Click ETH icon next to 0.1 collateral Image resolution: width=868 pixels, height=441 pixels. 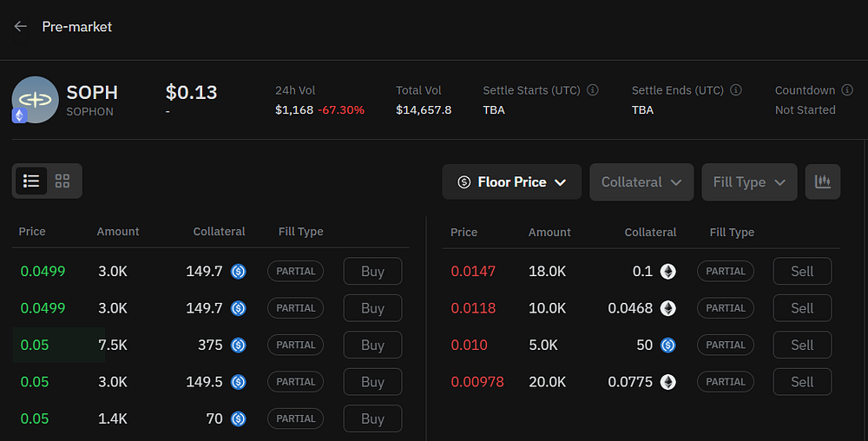(x=668, y=272)
